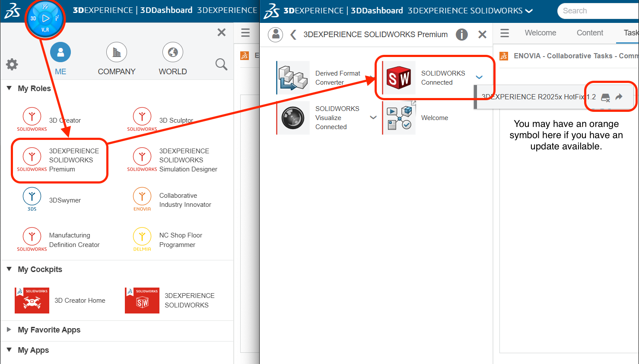Click the search magnifier in roles panel

[221, 64]
